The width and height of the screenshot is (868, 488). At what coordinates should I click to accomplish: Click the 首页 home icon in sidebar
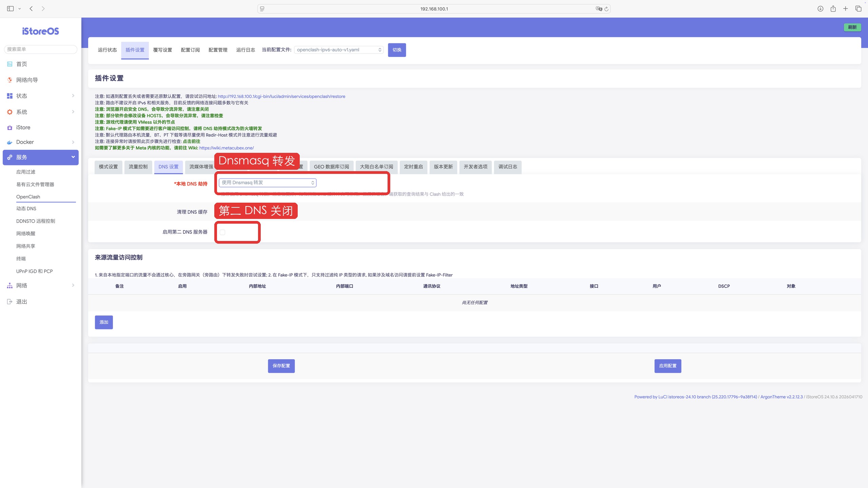click(10, 64)
